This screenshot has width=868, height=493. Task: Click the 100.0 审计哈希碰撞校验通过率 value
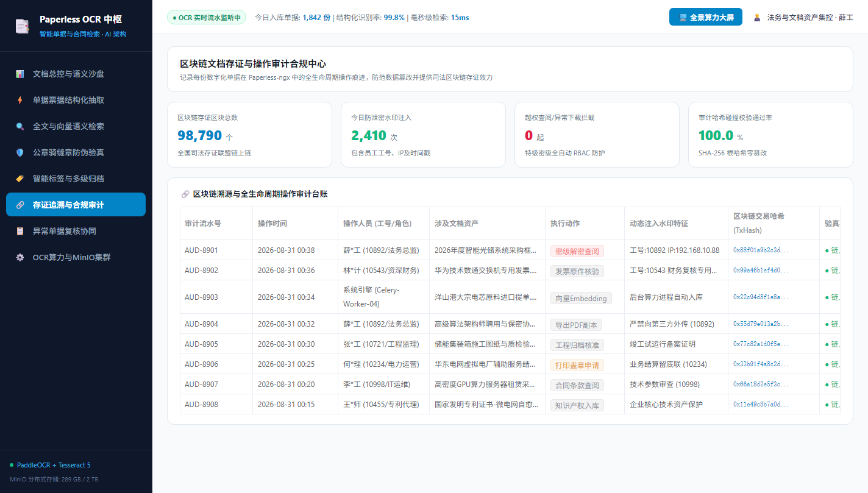click(716, 135)
